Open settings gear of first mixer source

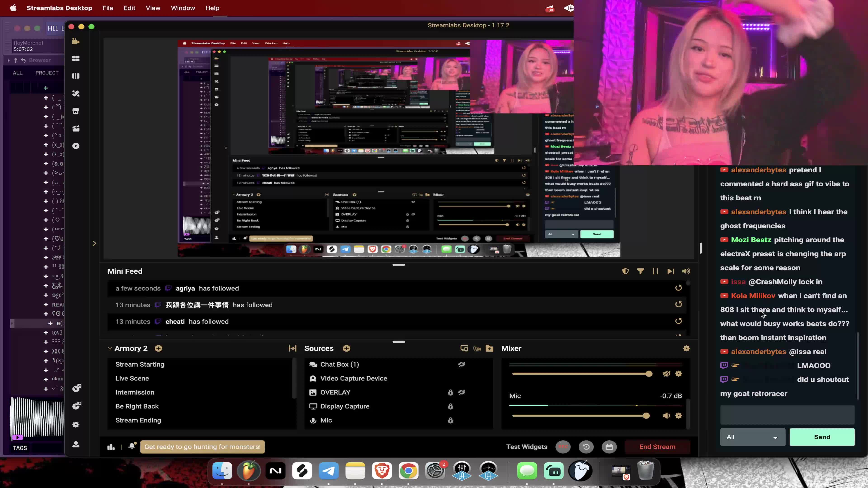click(679, 373)
